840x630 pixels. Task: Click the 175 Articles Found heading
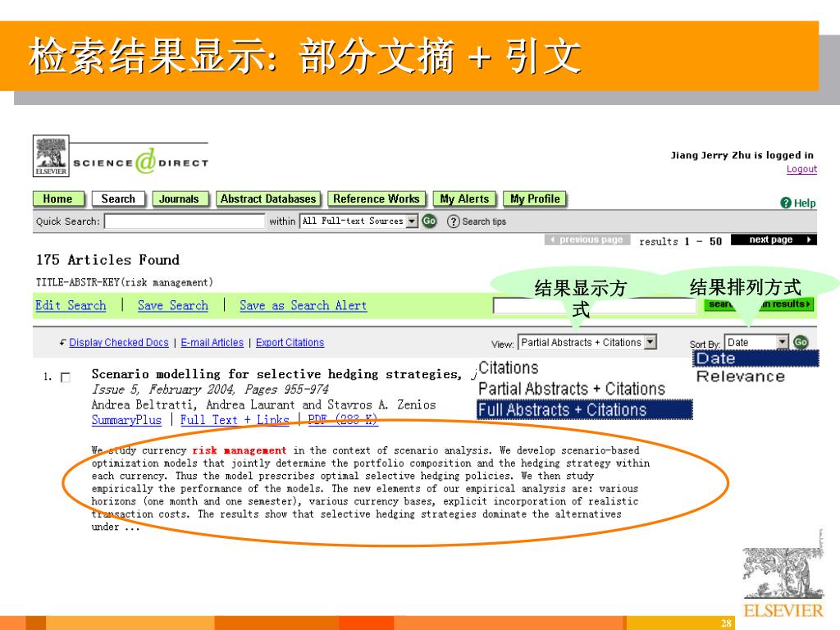pyautogui.click(x=107, y=260)
